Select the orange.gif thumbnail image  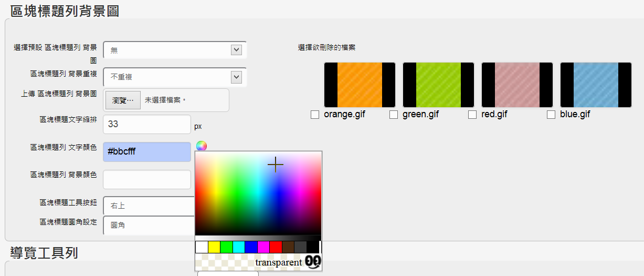point(360,85)
